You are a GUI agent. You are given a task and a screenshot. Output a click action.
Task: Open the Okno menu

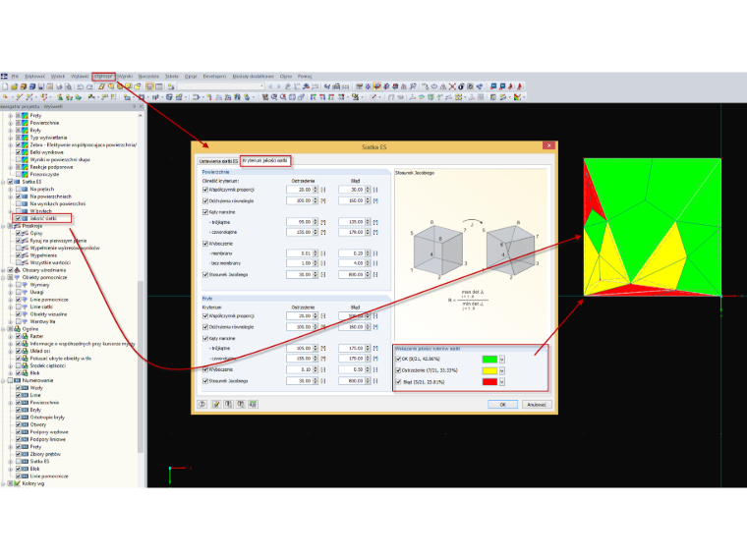tap(286, 77)
